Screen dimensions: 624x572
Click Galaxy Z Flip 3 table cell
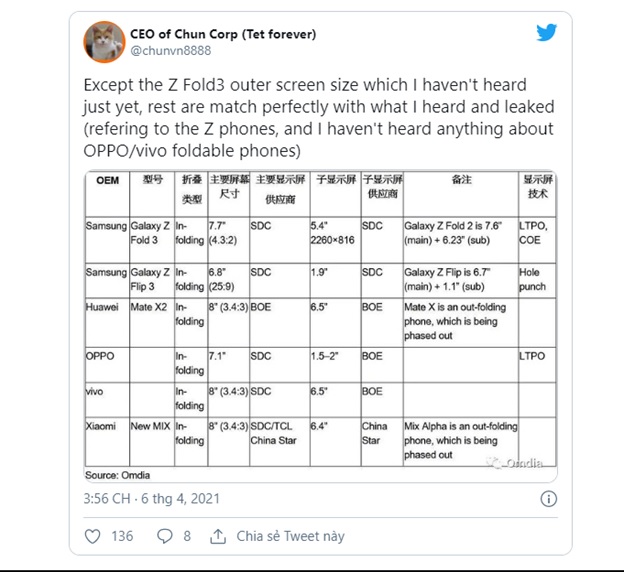pos(150,279)
